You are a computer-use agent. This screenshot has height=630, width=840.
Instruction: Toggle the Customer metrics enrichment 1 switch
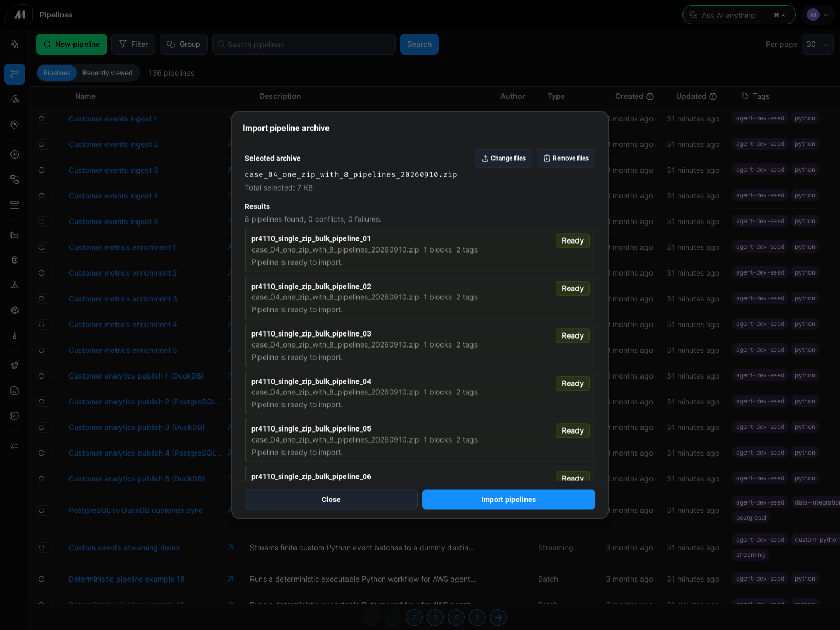coord(45,247)
